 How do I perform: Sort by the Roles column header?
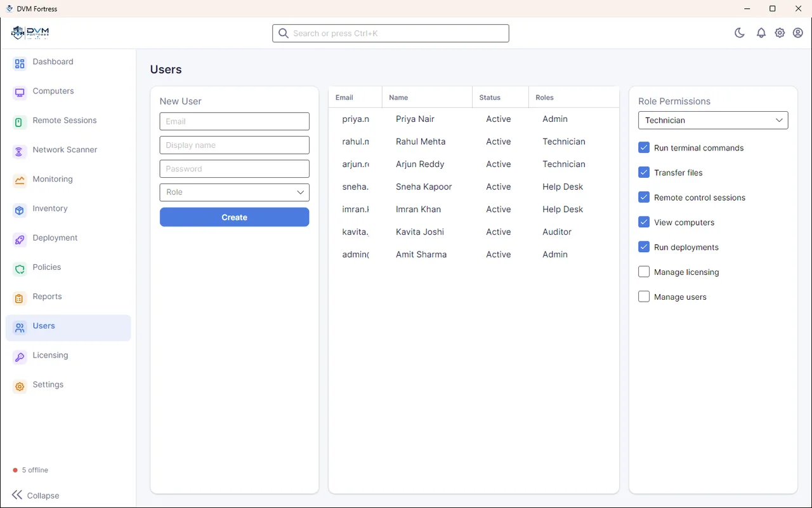[x=573, y=97]
